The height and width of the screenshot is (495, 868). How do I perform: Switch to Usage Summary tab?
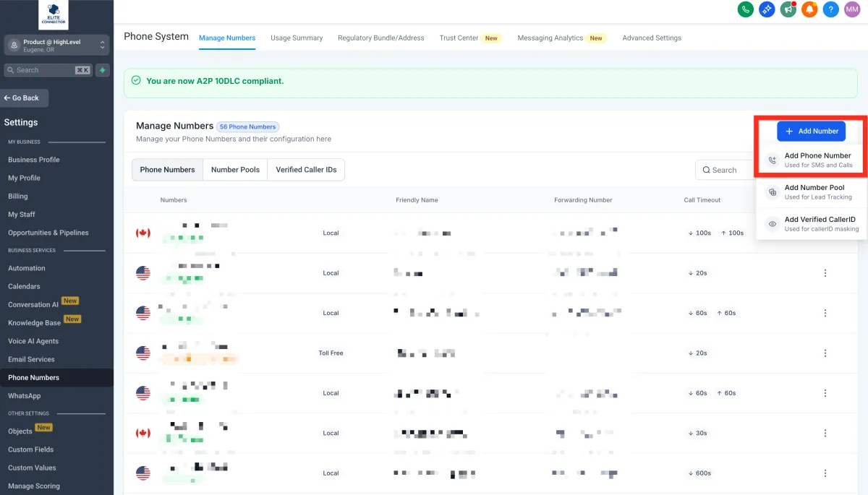(x=297, y=38)
